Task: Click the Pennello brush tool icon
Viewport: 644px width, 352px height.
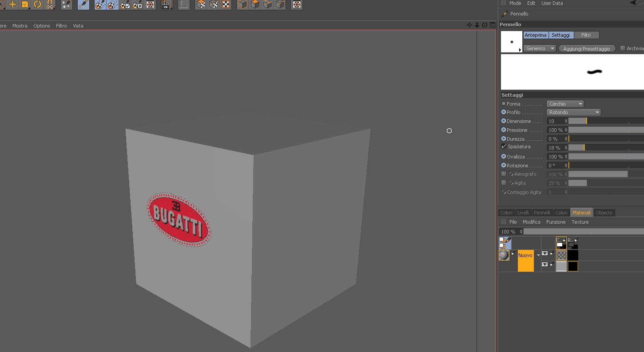Action: pyautogui.click(x=504, y=14)
